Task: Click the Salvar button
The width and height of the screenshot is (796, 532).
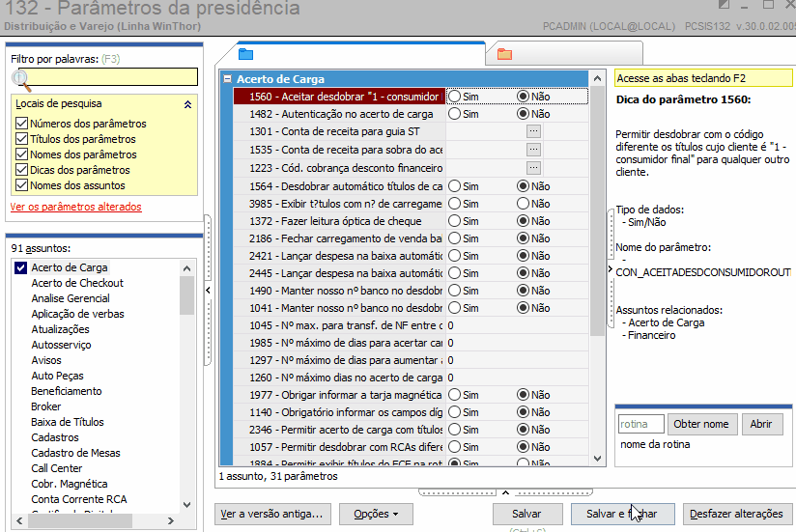Action: pyautogui.click(x=526, y=515)
